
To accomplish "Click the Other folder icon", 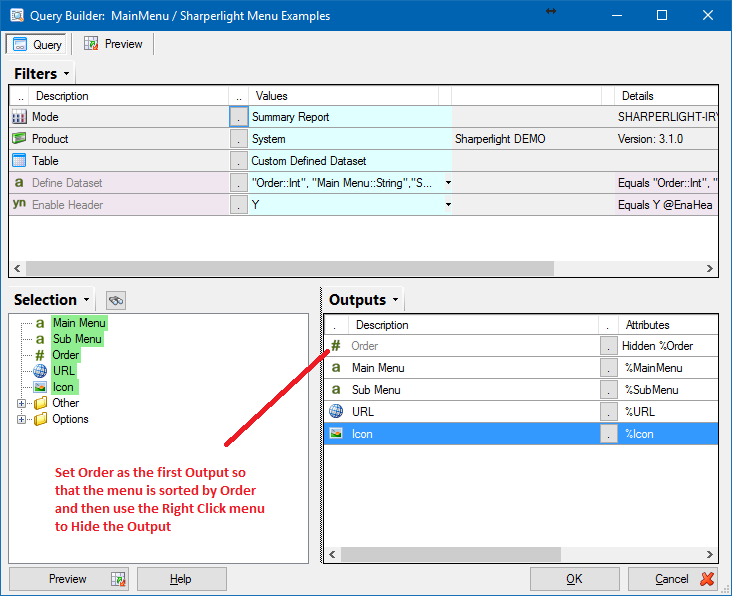I will point(41,403).
